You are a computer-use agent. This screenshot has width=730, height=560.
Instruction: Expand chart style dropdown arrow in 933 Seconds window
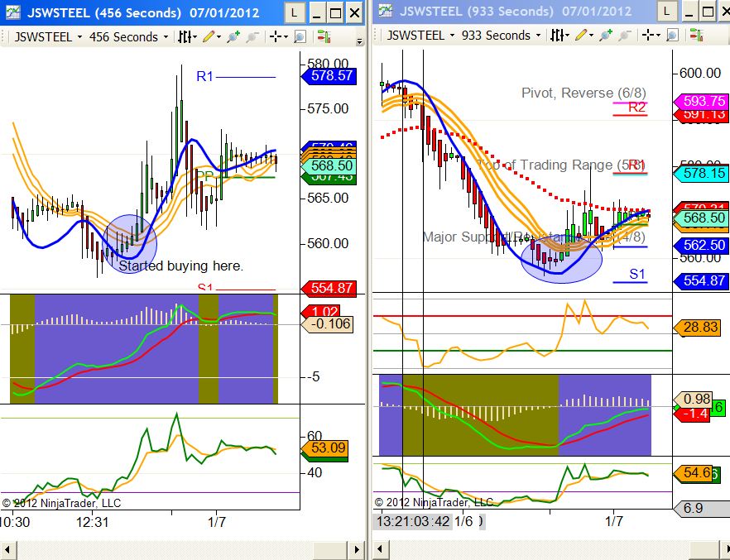click(567, 36)
